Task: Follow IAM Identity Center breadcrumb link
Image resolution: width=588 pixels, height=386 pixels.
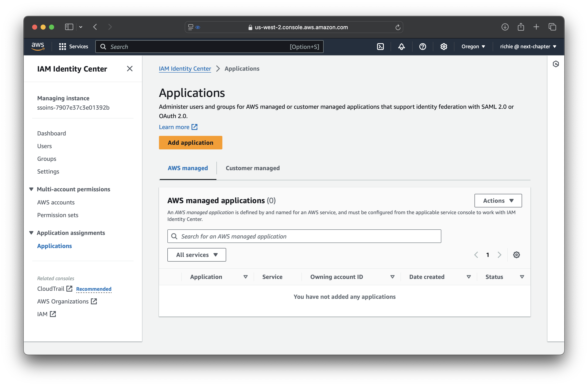Action: (185, 69)
